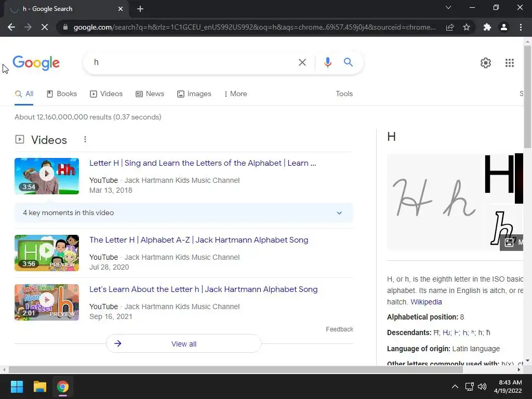Stop page loading with X button
The image size is (532, 399).
click(45, 27)
